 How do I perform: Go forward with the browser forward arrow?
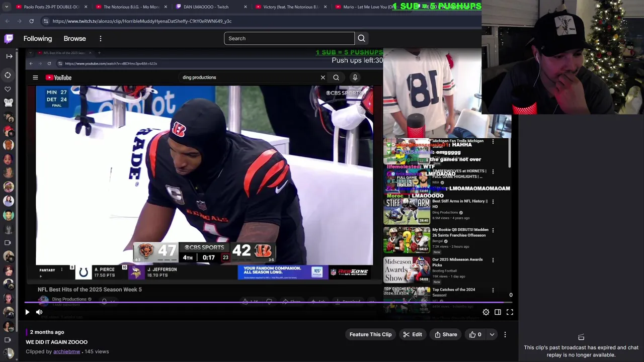click(20, 21)
